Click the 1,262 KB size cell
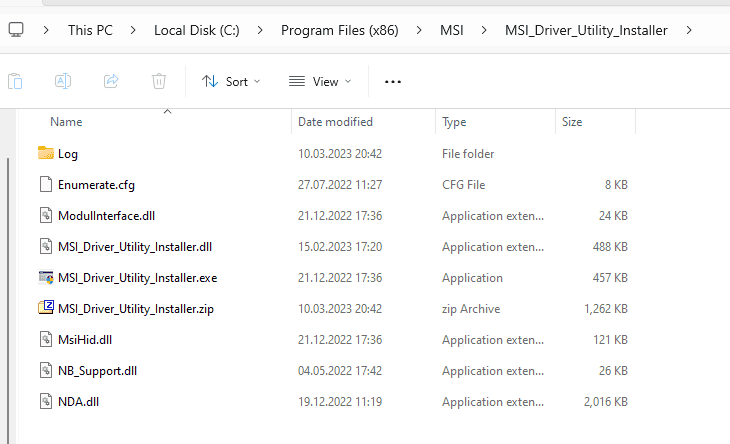 (x=606, y=309)
